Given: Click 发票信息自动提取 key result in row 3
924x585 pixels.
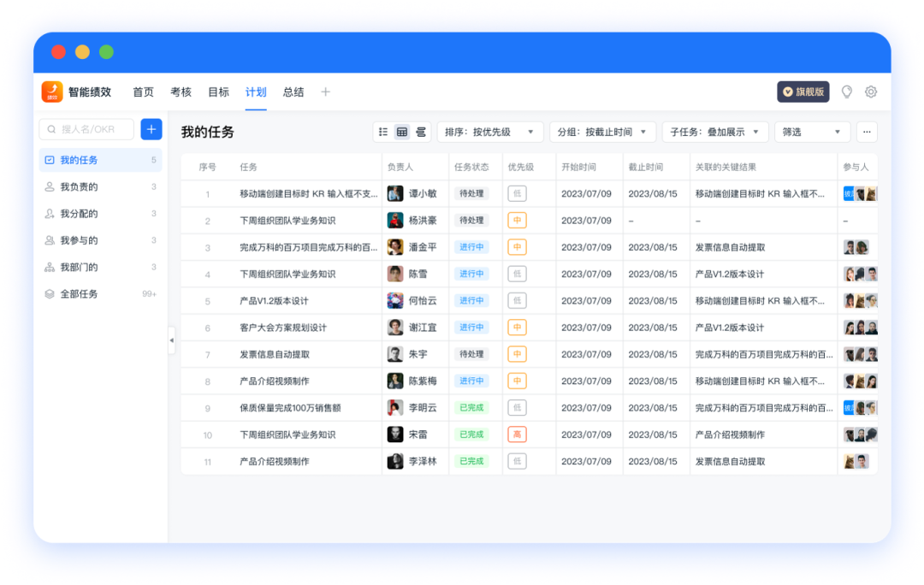Looking at the screenshot, I should coord(730,247).
